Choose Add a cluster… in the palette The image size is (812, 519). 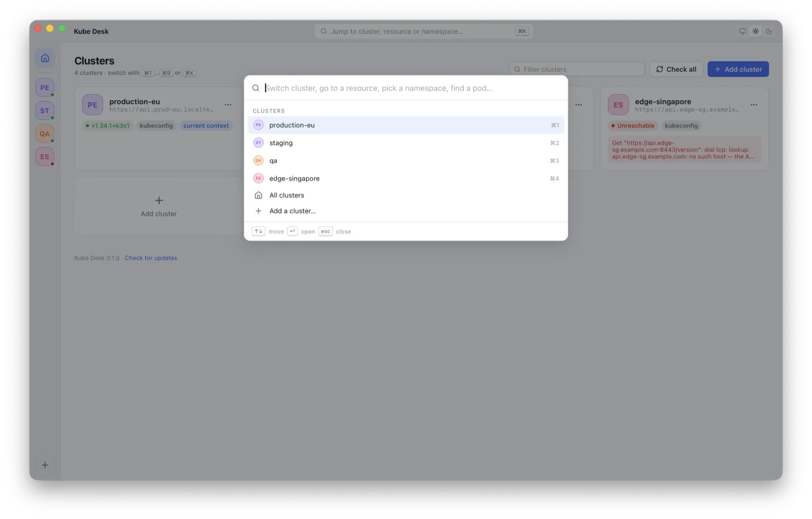point(406,211)
